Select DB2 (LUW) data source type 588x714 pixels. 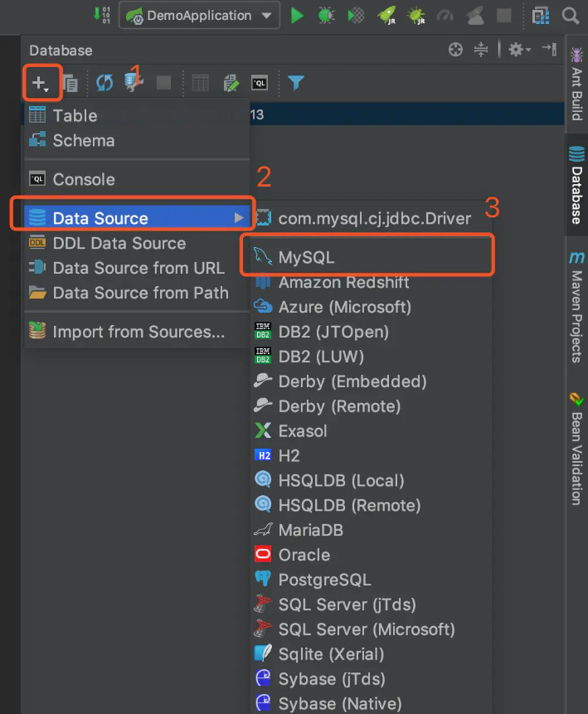pyautogui.click(x=372, y=357)
